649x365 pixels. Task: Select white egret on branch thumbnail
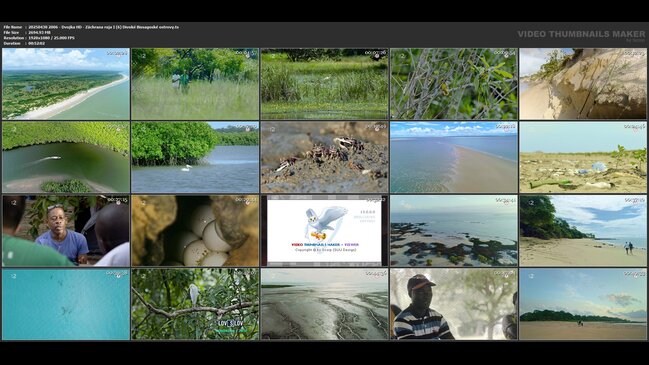tap(195, 304)
